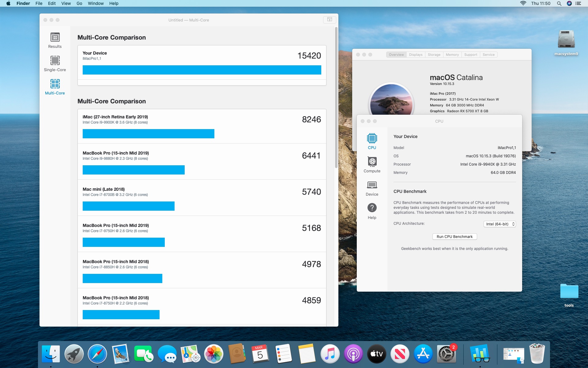Switch to the Storage tab
Viewport: 588px width, 368px height.
434,55
